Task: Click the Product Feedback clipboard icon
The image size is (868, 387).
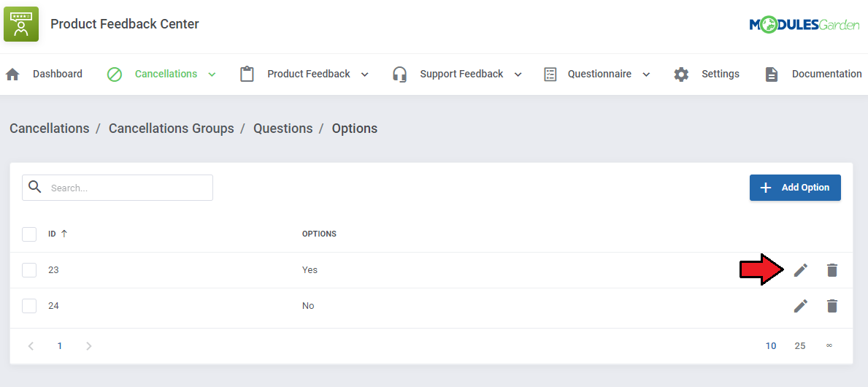Action: tap(247, 74)
